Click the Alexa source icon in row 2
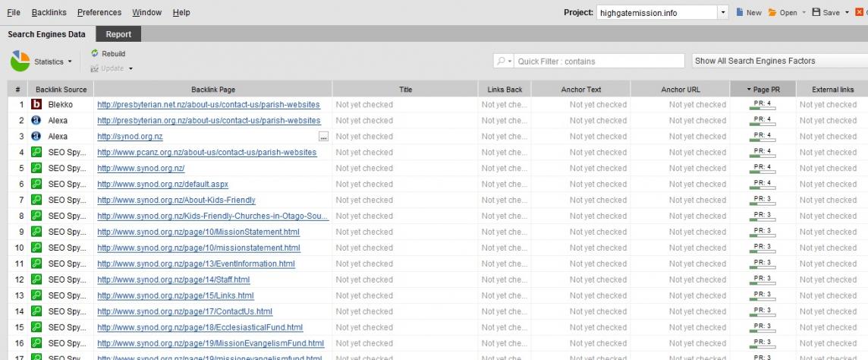Screen dimensions: 868x360 [36, 121]
